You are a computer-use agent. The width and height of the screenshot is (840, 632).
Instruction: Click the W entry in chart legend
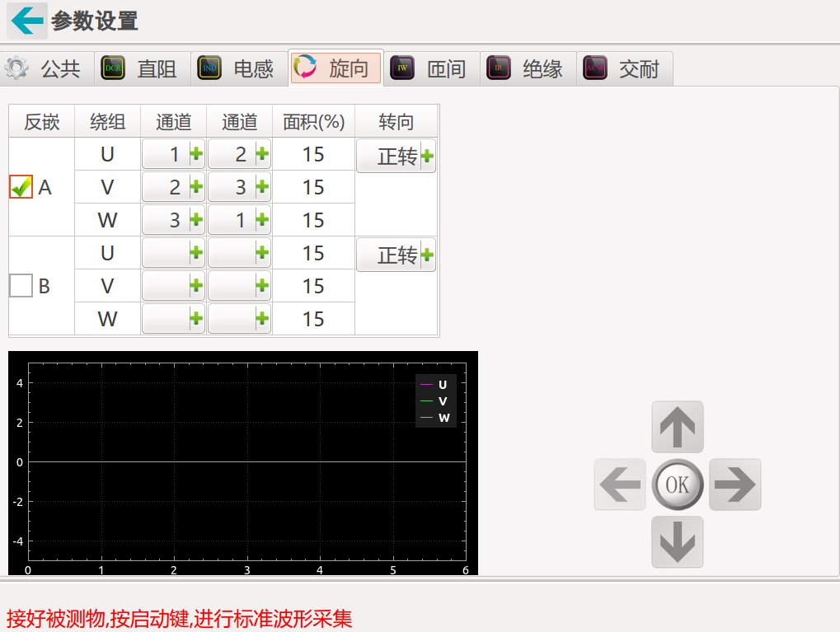(x=435, y=418)
